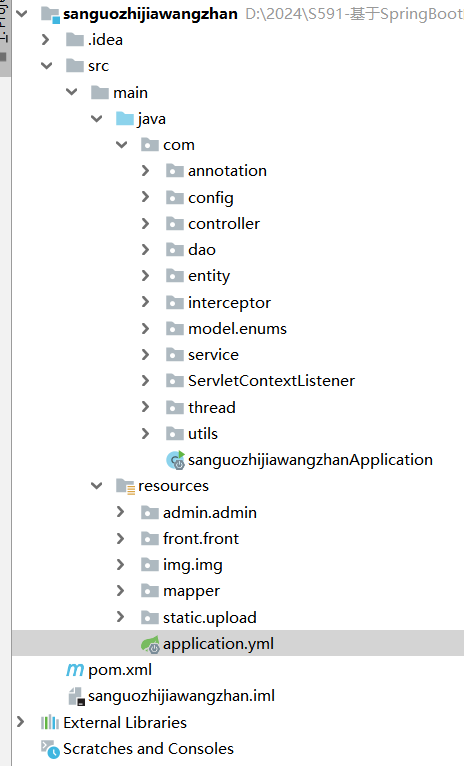
Task: Select the application.yml Spring leaf icon
Action: [x=150, y=644]
